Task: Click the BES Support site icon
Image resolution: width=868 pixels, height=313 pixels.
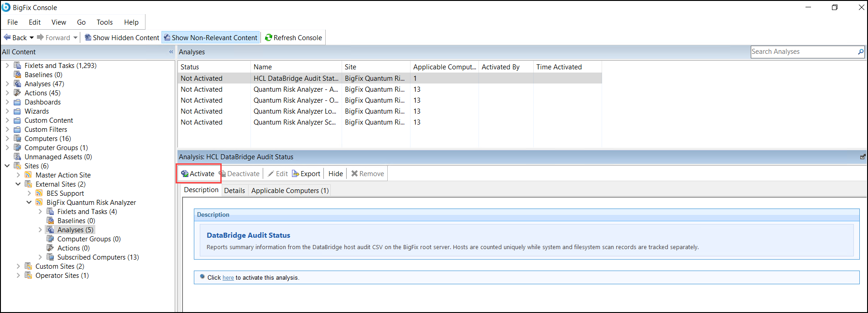Action: pyautogui.click(x=39, y=193)
